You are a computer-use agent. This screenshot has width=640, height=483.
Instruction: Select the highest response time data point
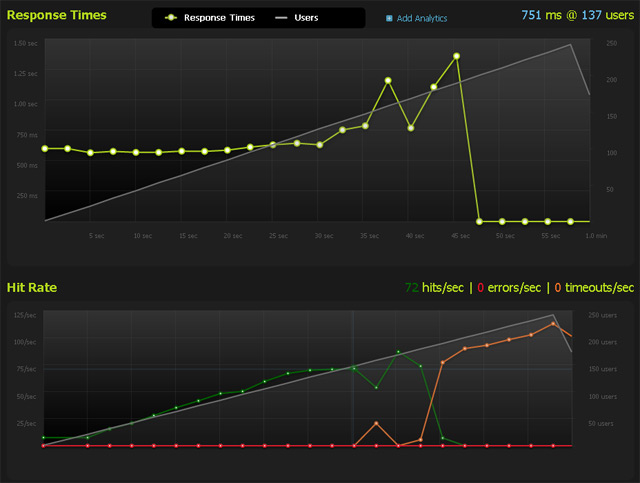[456, 57]
